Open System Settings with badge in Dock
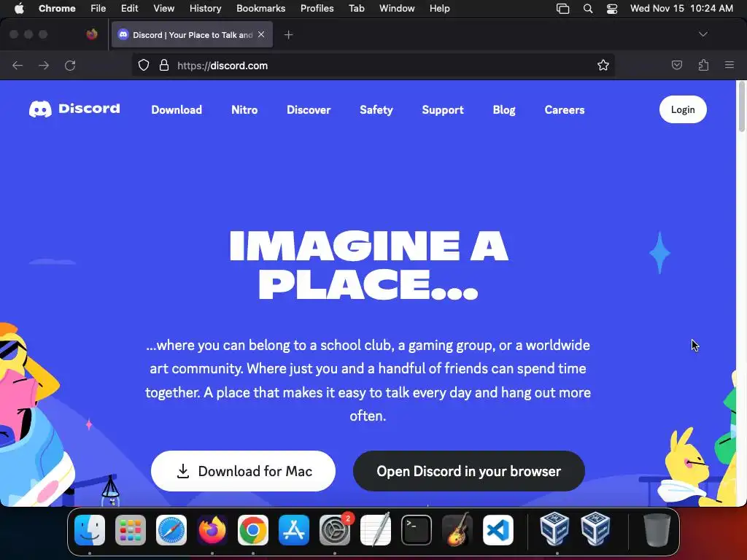This screenshot has height=560, width=747. coord(335,530)
